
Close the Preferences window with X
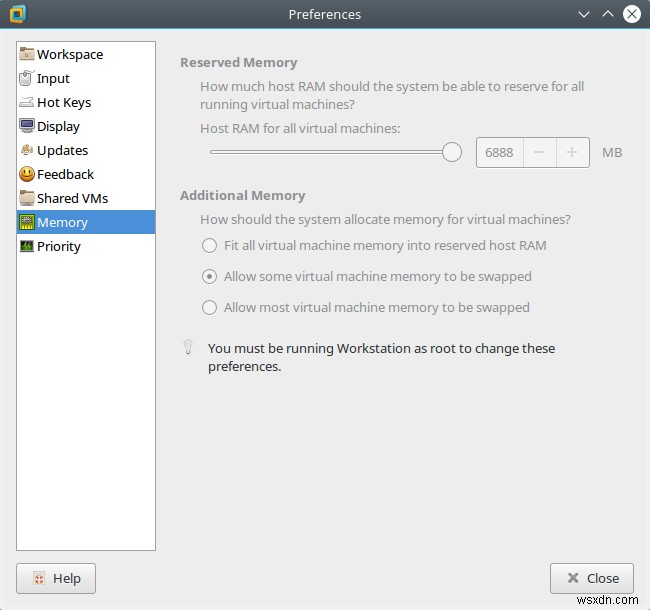pos(632,14)
